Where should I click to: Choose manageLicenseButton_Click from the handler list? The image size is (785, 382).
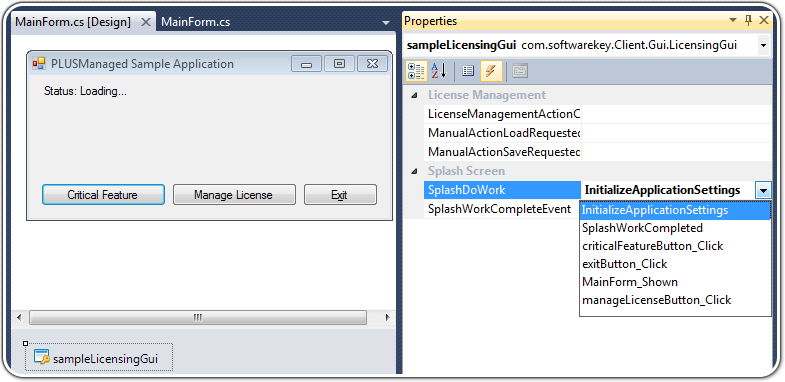pyautogui.click(x=675, y=300)
